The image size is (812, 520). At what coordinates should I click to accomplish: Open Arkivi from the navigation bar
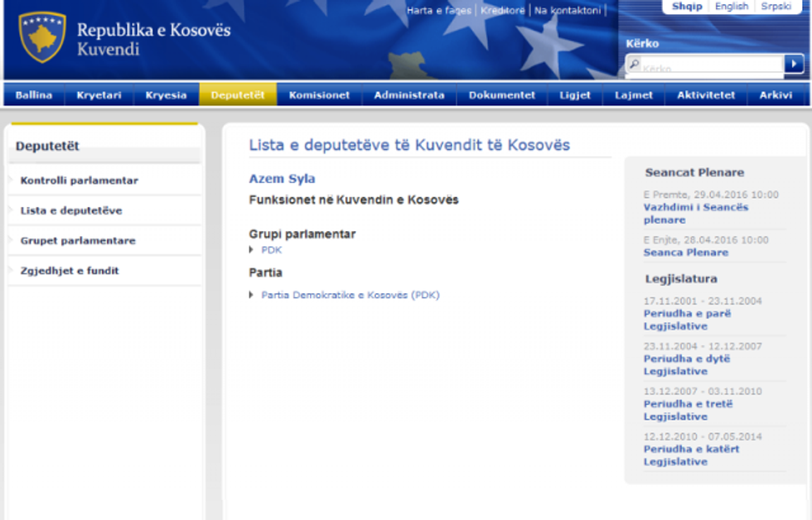point(776,95)
